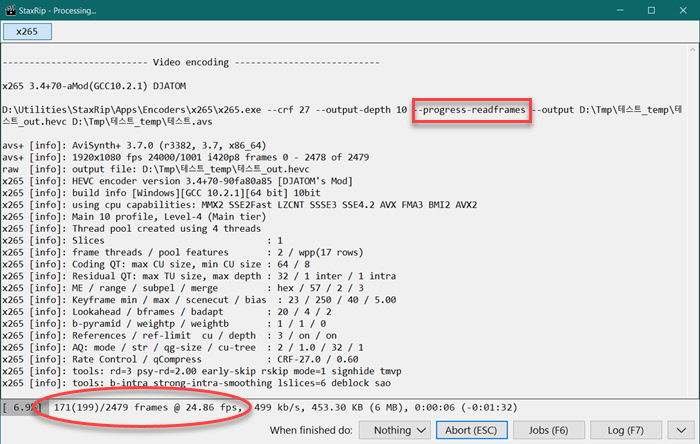Click the 6.9% progress indicator
Viewport: 700px width, 444px height.
click(22, 407)
